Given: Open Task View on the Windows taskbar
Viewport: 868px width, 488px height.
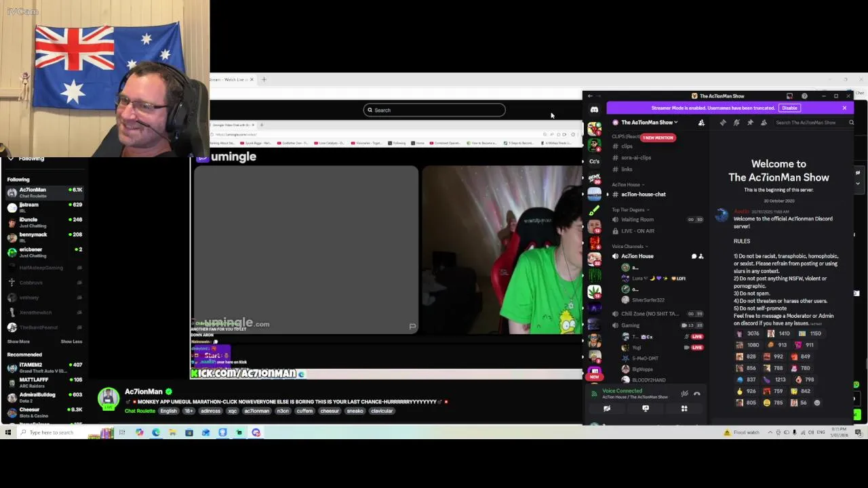Looking at the screenshot, I should point(122,432).
